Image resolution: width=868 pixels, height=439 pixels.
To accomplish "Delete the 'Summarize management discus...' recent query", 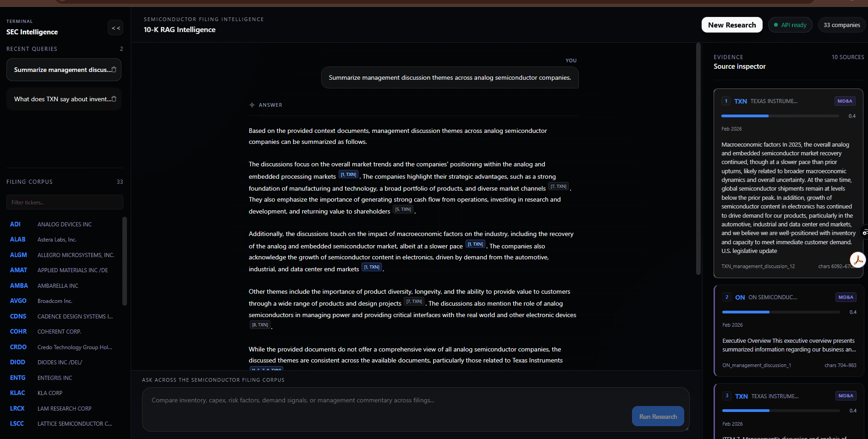I will coord(114,70).
